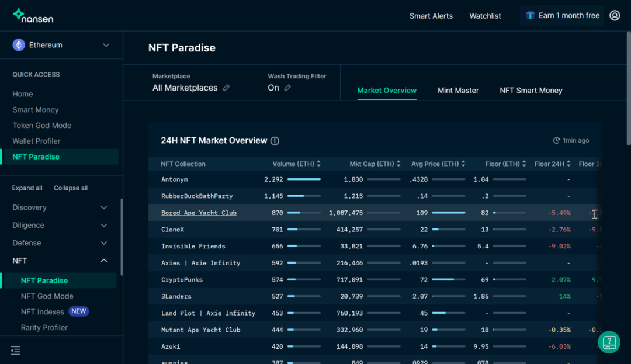Click Antonym volume bar indicator
Viewport: 631px width, 364px height.
[304, 179]
